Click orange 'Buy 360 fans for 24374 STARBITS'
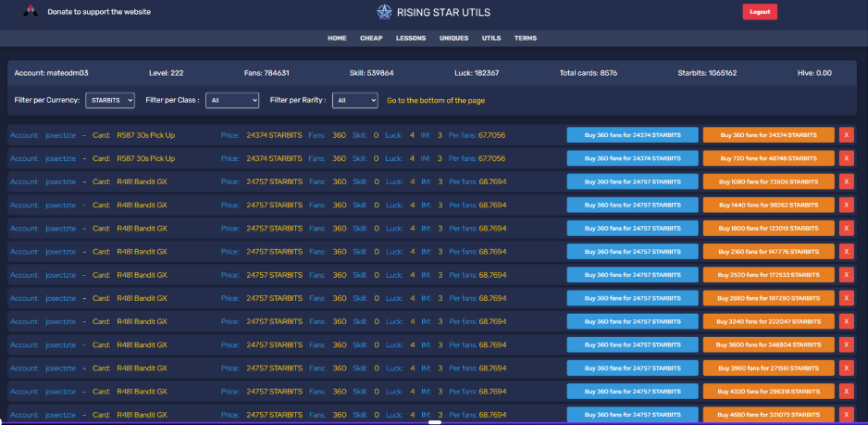The width and height of the screenshot is (868, 425). tap(768, 135)
